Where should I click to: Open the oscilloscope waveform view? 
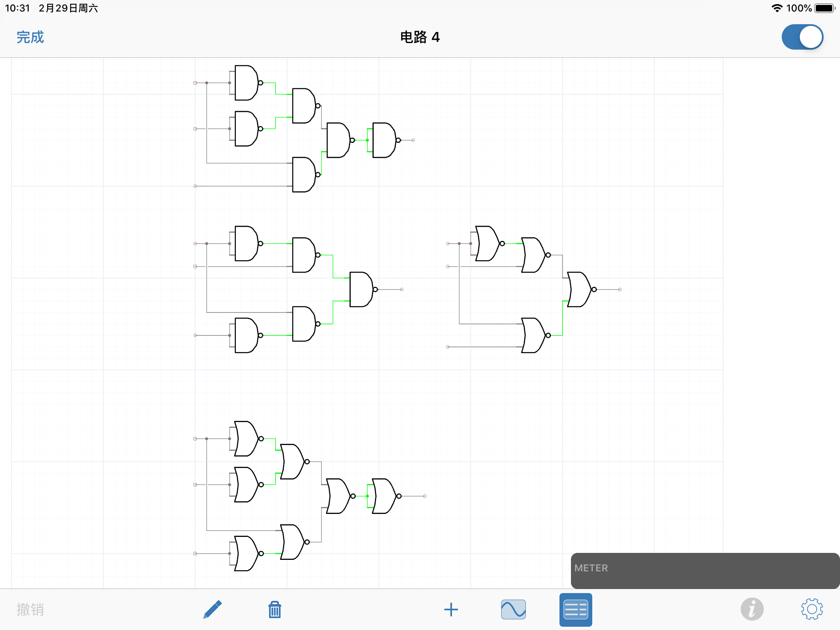click(514, 609)
